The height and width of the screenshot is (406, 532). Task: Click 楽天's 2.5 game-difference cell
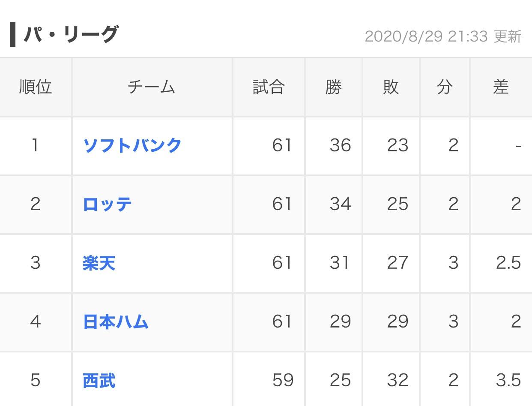tap(508, 263)
